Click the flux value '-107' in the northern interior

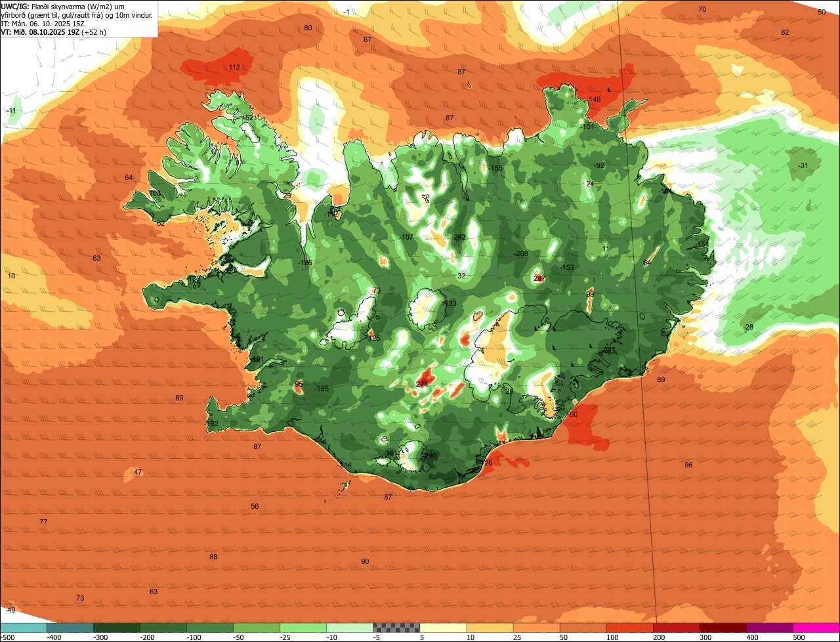click(x=406, y=237)
